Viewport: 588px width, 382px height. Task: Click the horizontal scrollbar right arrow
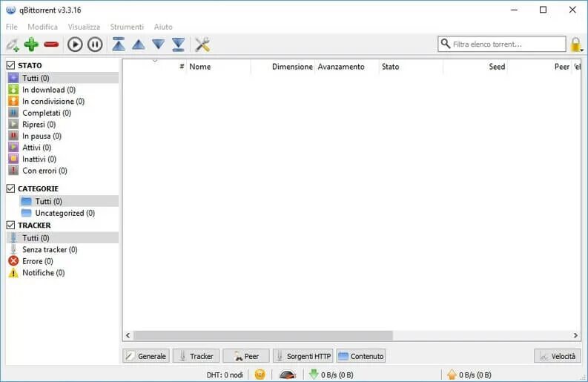(575, 335)
